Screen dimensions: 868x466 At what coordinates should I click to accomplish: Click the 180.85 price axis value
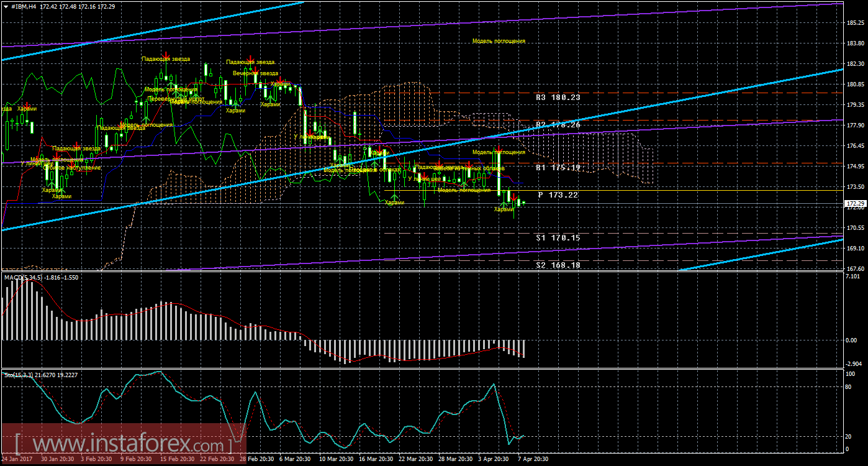click(856, 85)
